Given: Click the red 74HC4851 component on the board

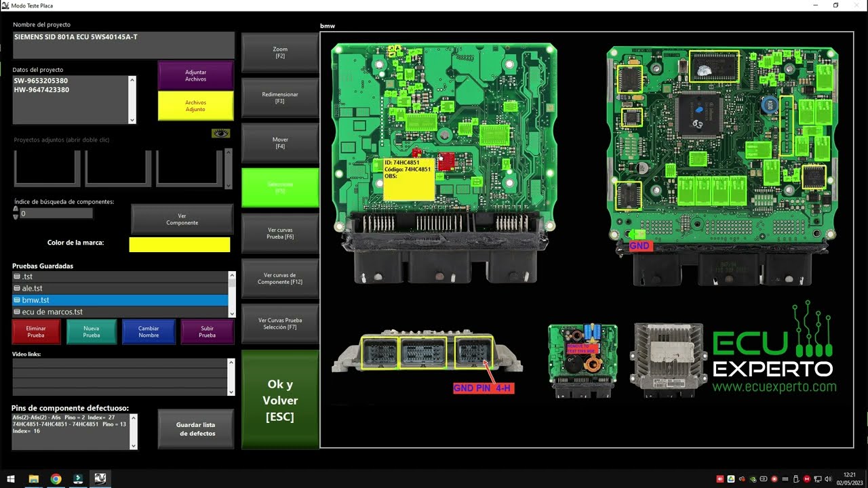Looking at the screenshot, I should point(446,161).
